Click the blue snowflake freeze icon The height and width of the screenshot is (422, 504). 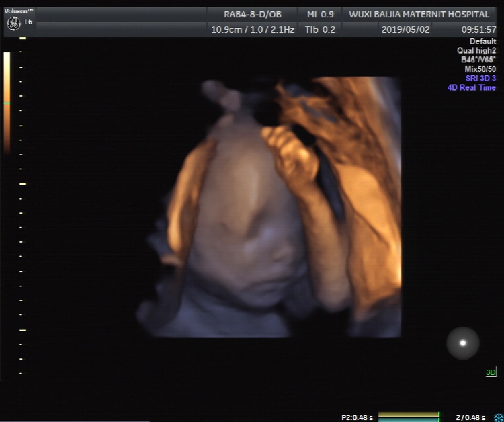[498, 417]
